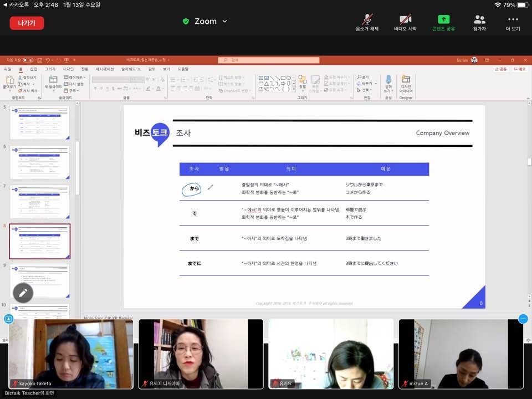The width and height of the screenshot is (532, 399).
Task: Toggle Bold in the font group
Action: [95, 89]
